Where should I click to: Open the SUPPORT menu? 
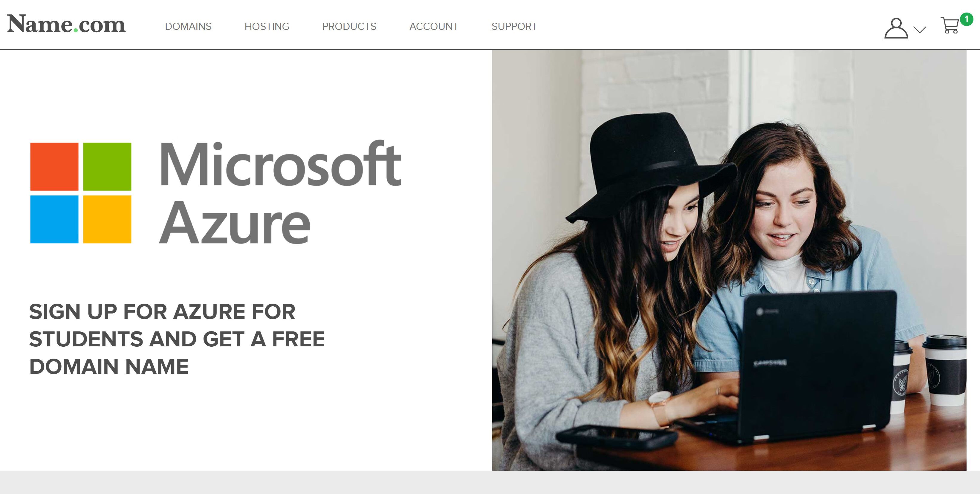514,26
